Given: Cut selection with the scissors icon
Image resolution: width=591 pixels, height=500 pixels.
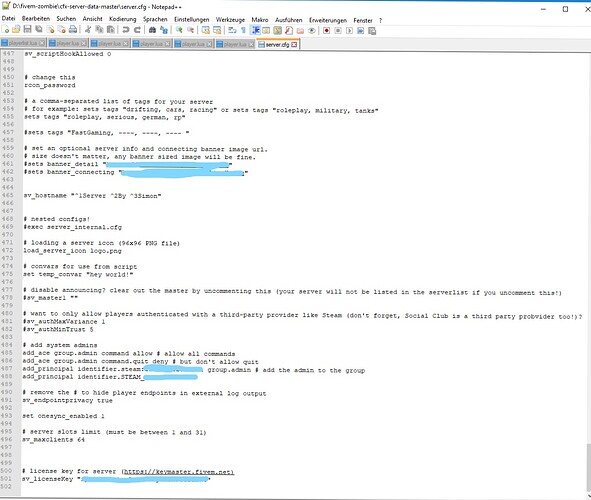Looking at the screenshot, I should point(88,30).
